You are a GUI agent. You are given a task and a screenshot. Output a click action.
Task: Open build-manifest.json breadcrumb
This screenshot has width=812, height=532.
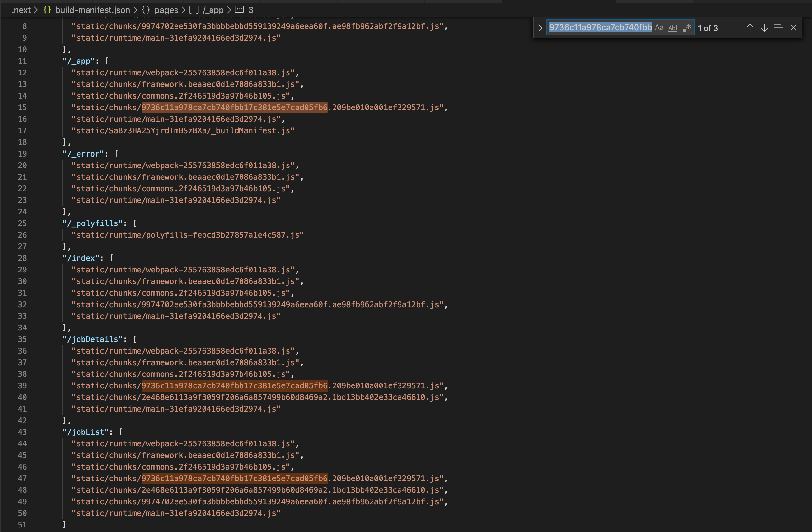pyautogui.click(x=92, y=10)
